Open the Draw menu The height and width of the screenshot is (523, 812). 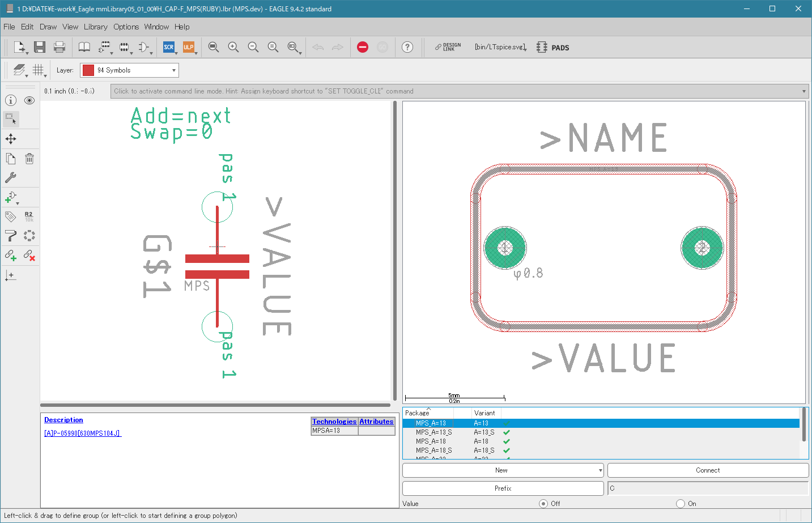[x=48, y=27]
